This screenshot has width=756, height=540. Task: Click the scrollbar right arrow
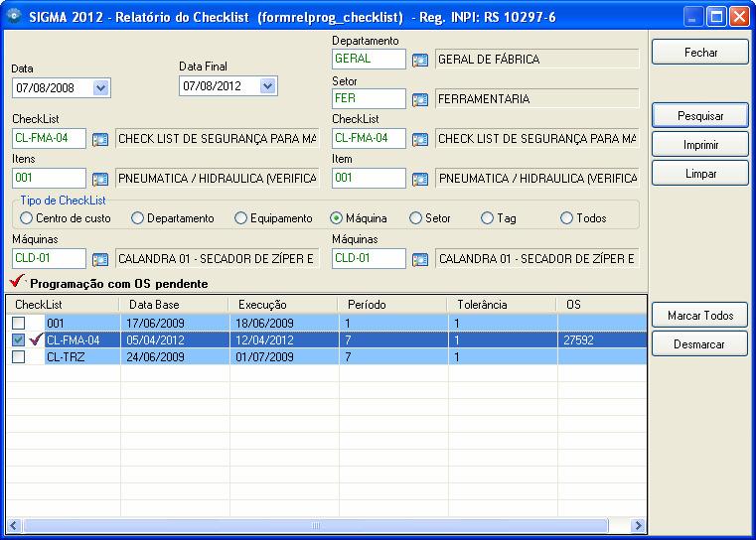tap(638, 525)
